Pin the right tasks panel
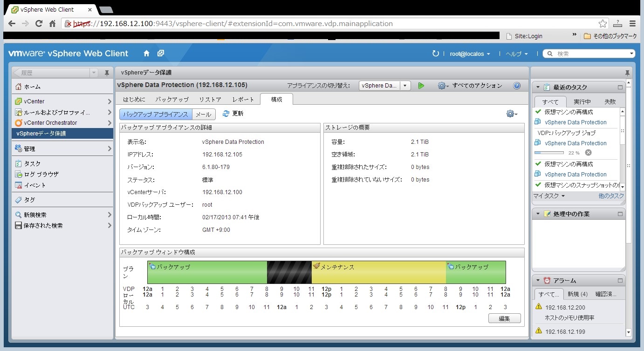 [x=628, y=73]
